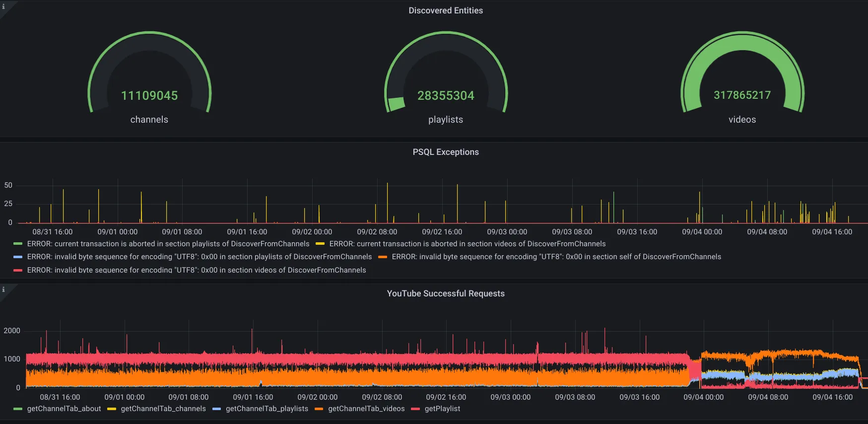
Task: Click the videos gauge label
Action: click(742, 120)
